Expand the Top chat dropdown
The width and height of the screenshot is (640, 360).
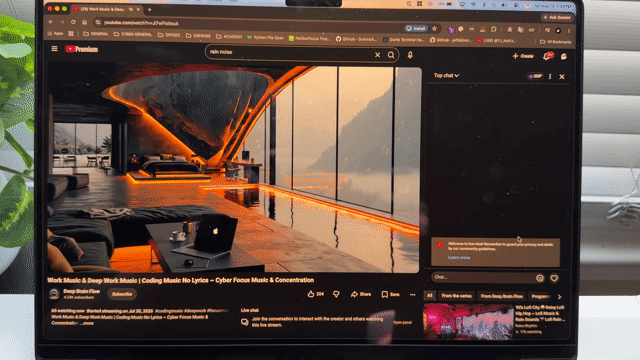[446, 76]
